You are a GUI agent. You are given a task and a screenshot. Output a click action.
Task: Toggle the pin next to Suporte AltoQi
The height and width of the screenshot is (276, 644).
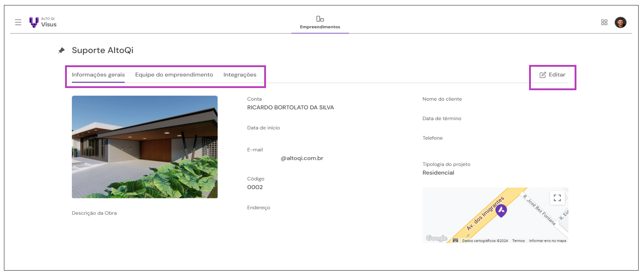pyautogui.click(x=61, y=51)
